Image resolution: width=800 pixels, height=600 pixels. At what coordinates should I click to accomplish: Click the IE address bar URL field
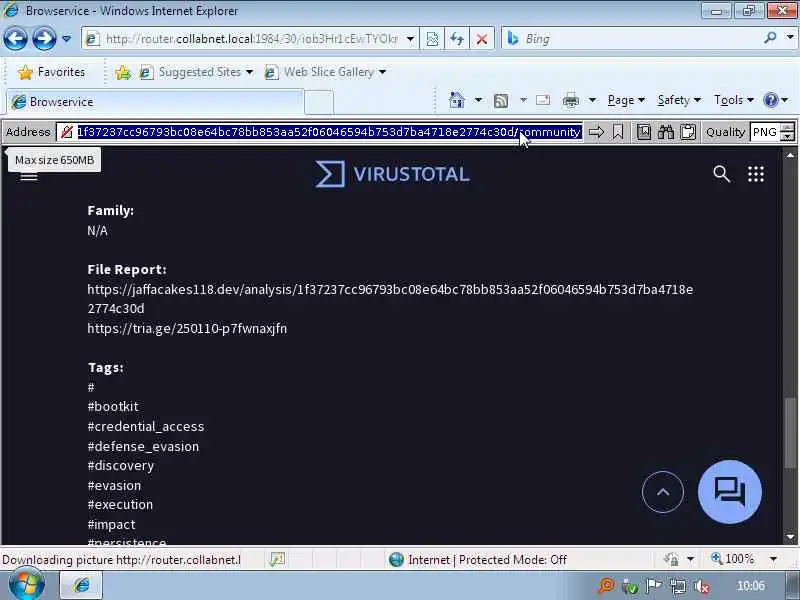coord(251,39)
